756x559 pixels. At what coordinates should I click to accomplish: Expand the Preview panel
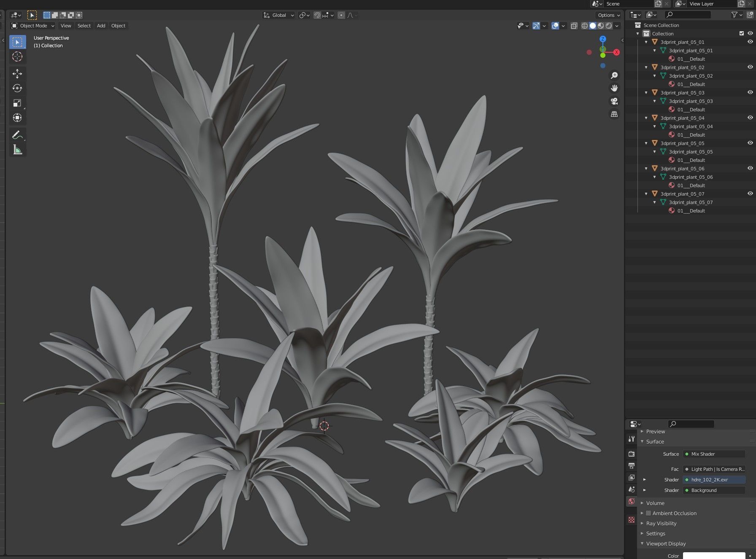pos(655,431)
